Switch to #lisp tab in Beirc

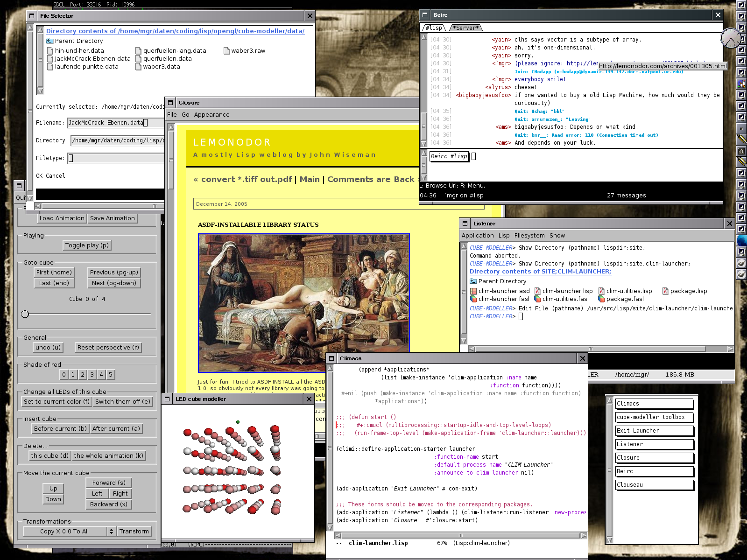[434, 28]
